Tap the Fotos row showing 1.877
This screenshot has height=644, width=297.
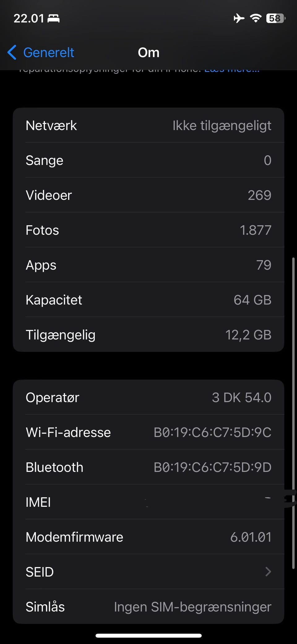pyautogui.click(x=148, y=230)
